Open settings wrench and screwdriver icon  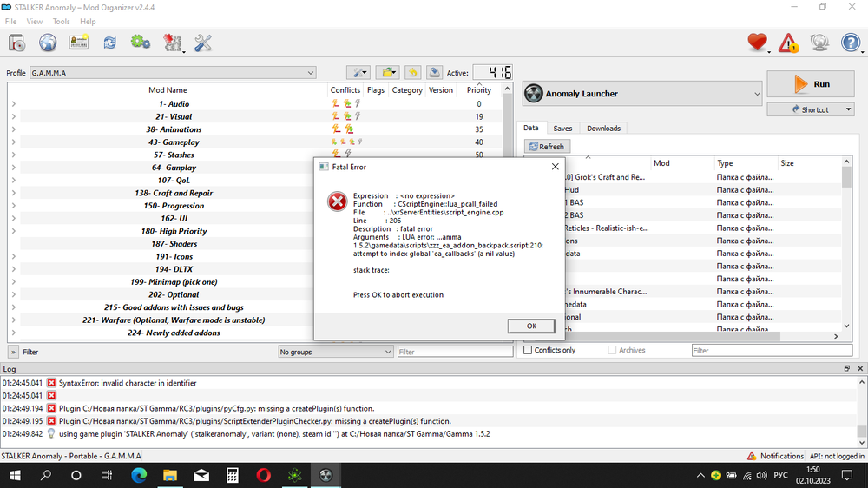203,42
